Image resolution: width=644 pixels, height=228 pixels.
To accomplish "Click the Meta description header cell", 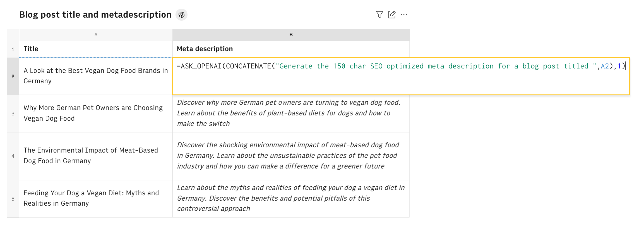I will [x=291, y=49].
